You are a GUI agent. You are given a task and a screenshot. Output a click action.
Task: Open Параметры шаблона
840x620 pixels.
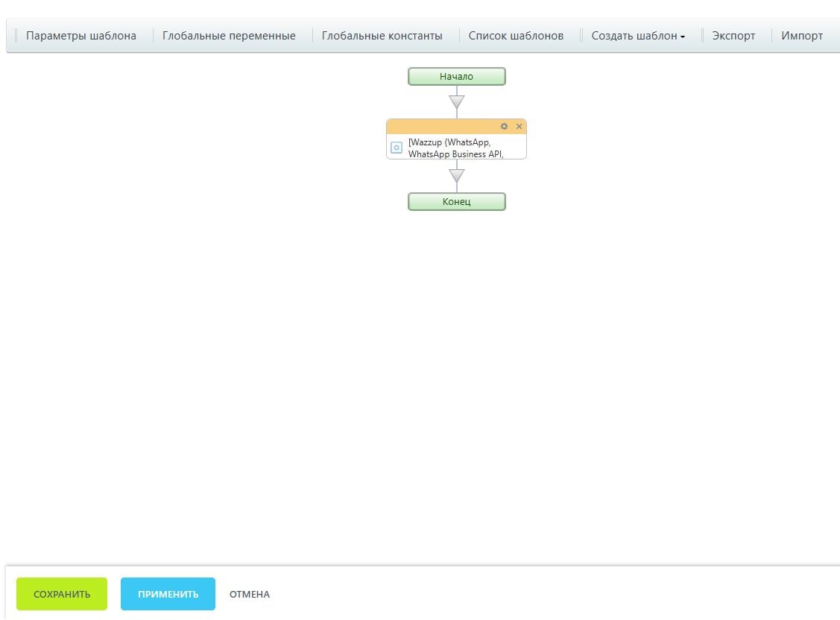click(x=81, y=36)
